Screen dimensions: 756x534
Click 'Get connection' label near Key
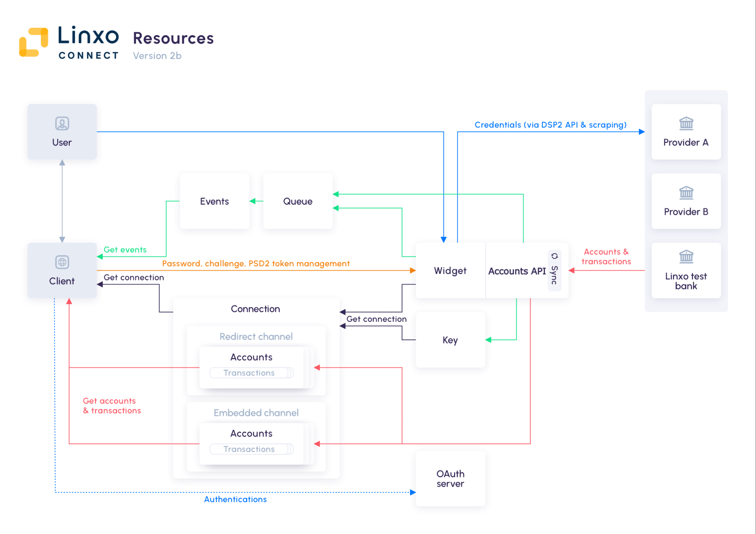[x=376, y=319]
